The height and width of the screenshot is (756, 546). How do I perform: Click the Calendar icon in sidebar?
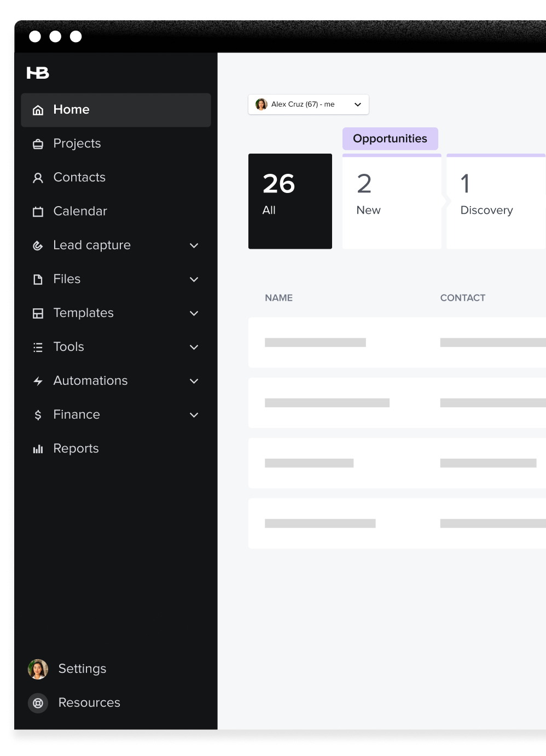[x=38, y=212]
